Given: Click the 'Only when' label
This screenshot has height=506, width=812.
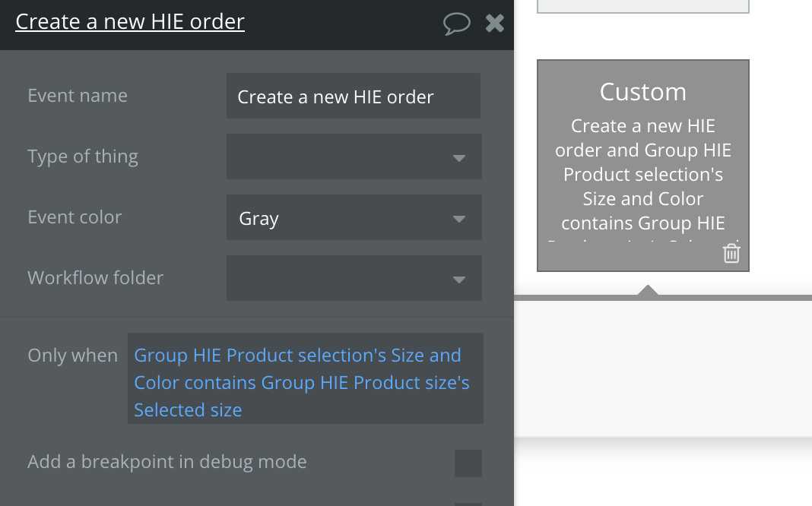Looking at the screenshot, I should (x=72, y=356).
